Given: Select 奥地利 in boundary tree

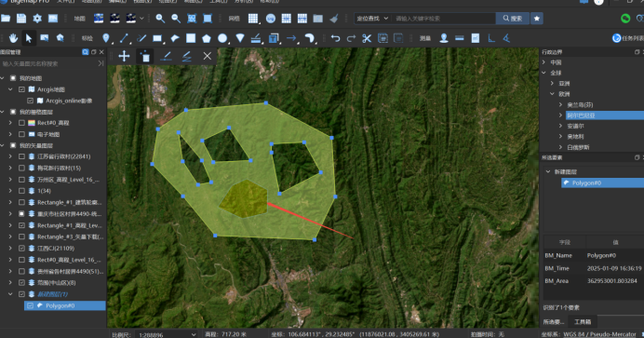Looking at the screenshot, I should pos(575,136).
